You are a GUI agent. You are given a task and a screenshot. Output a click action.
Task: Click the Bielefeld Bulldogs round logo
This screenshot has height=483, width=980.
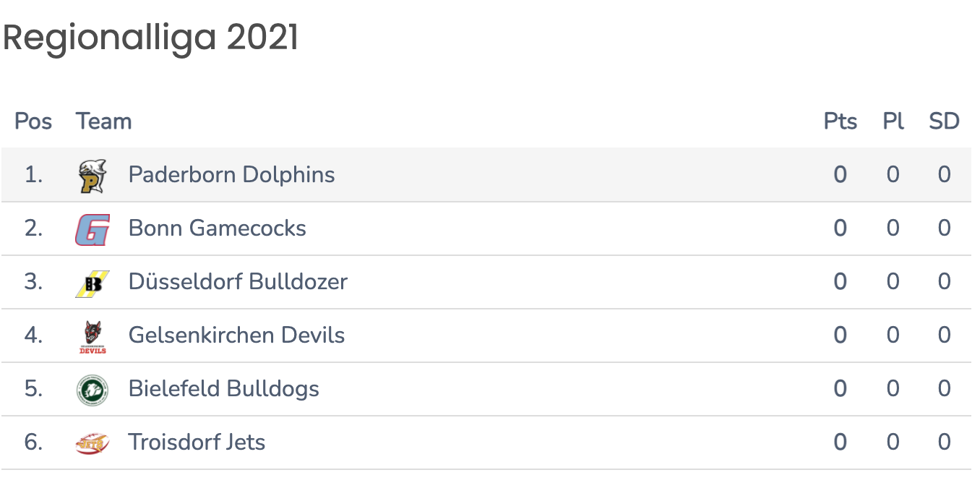pyautogui.click(x=93, y=390)
